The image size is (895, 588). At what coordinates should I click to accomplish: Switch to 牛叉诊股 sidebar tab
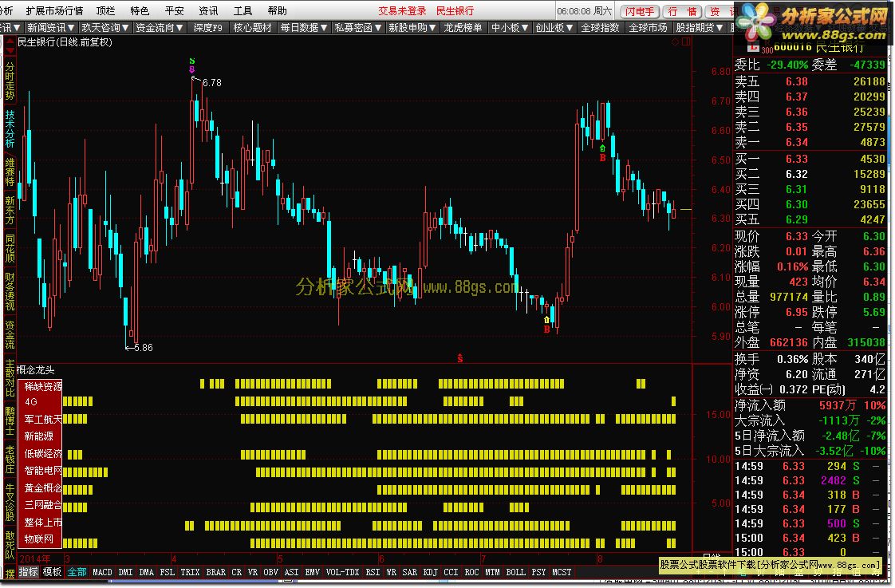click(10, 503)
